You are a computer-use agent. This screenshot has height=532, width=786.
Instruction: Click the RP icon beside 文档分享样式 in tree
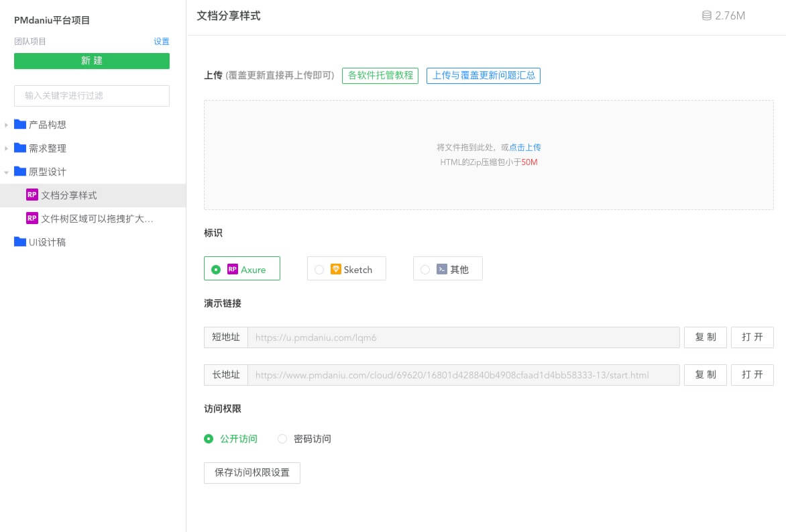point(32,195)
